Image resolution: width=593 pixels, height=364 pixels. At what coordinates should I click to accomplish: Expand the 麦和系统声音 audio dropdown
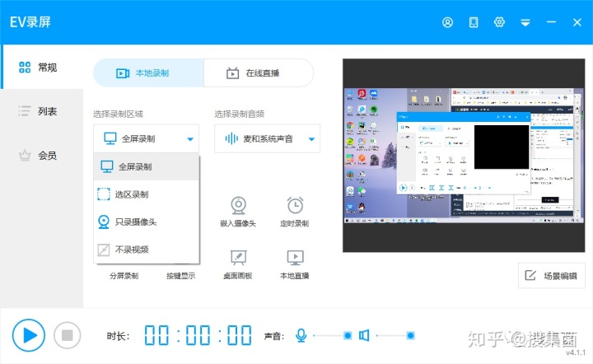point(268,138)
